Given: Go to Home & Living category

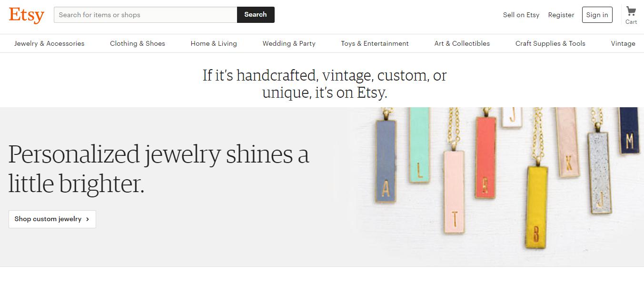Looking at the screenshot, I should tap(214, 43).
